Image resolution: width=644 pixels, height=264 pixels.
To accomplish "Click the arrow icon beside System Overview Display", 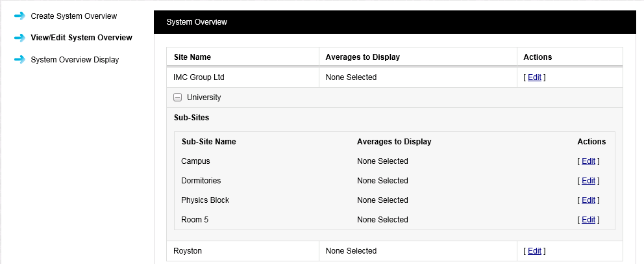I will (19, 60).
